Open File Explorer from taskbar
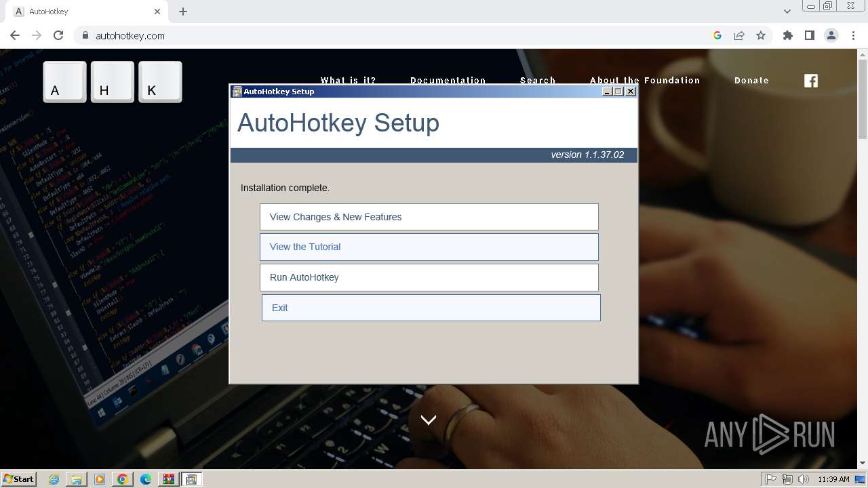The width and height of the screenshot is (868, 488). click(x=77, y=479)
